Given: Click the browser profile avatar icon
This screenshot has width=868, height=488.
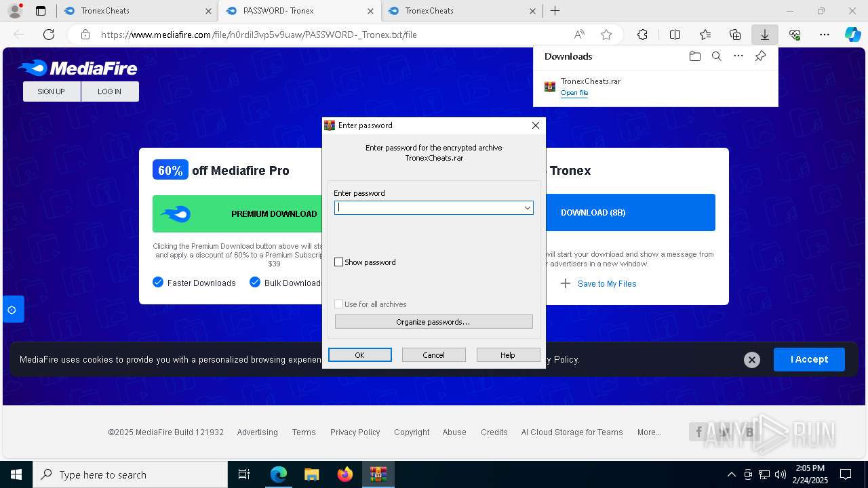Looking at the screenshot, I should [15, 11].
